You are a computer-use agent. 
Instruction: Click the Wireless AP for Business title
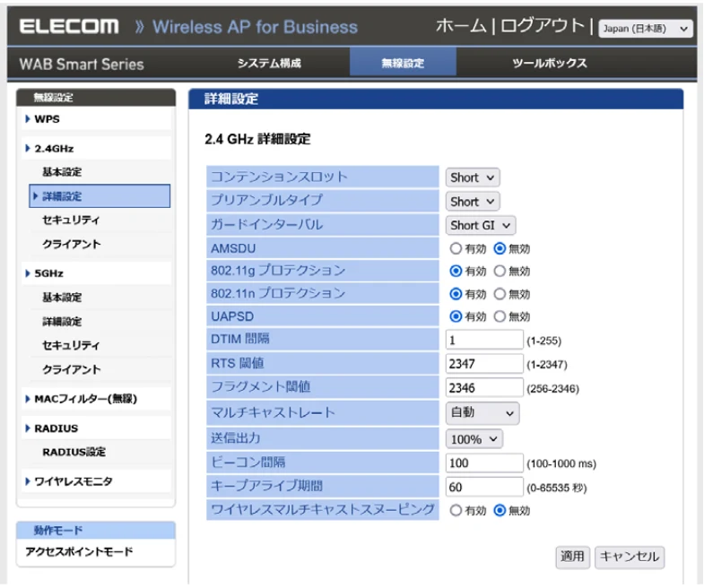[x=255, y=28]
